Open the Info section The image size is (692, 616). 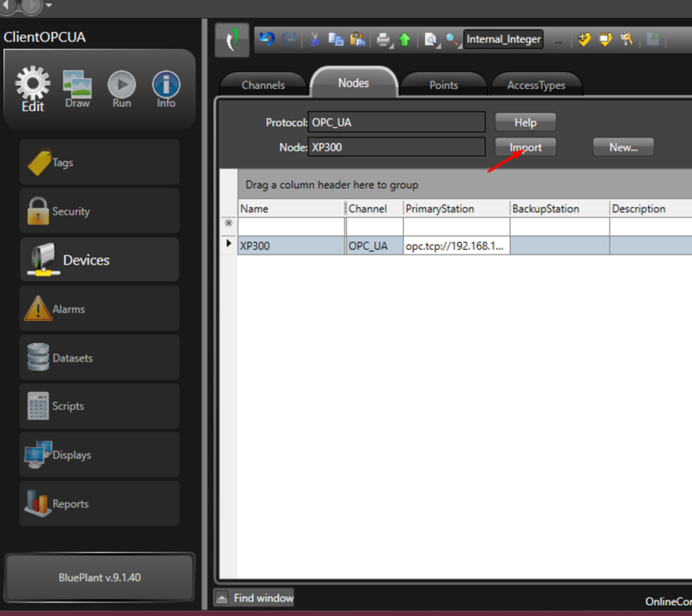[166, 89]
